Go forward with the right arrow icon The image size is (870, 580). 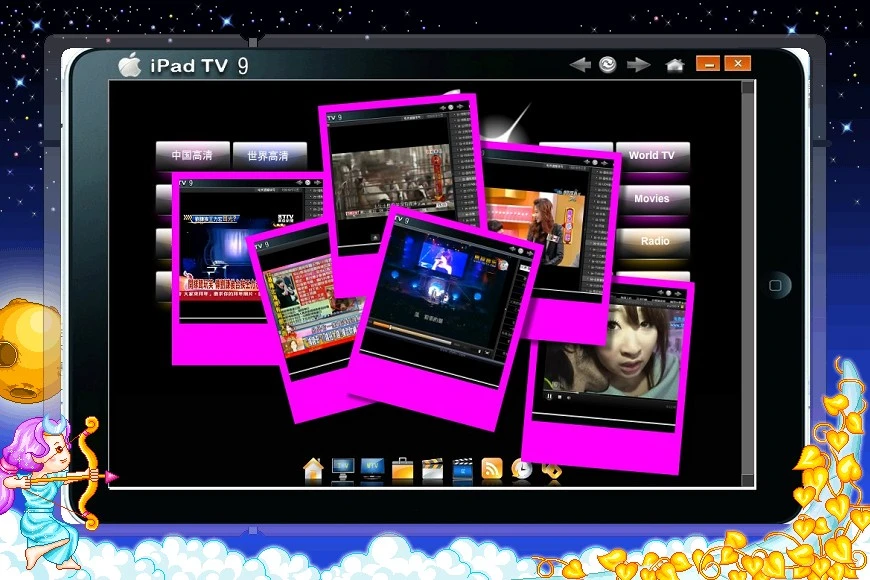[638, 65]
